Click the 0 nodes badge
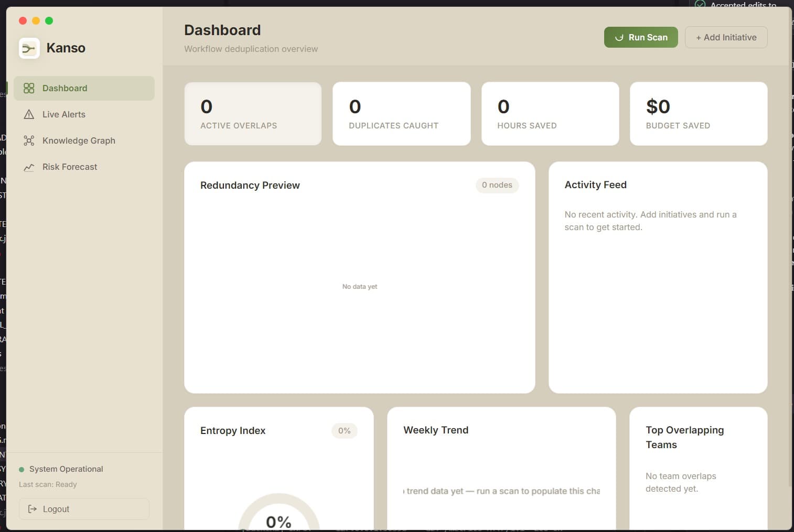 point(497,185)
